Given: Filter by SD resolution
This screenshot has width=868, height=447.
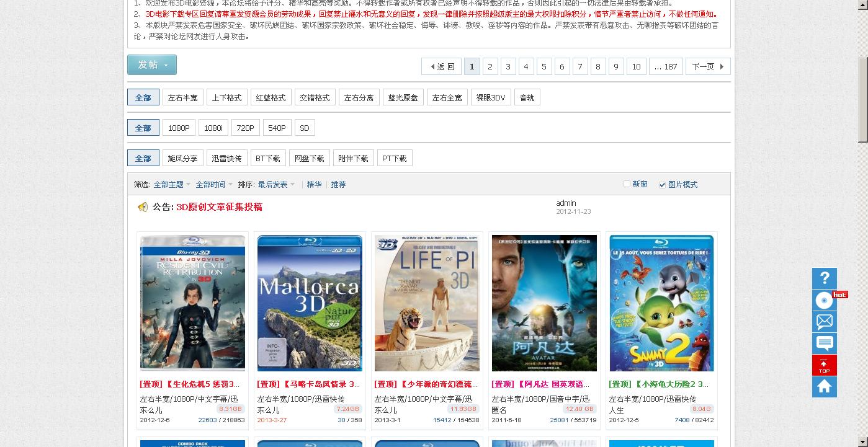Looking at the screenshot, I should (305, 128).
